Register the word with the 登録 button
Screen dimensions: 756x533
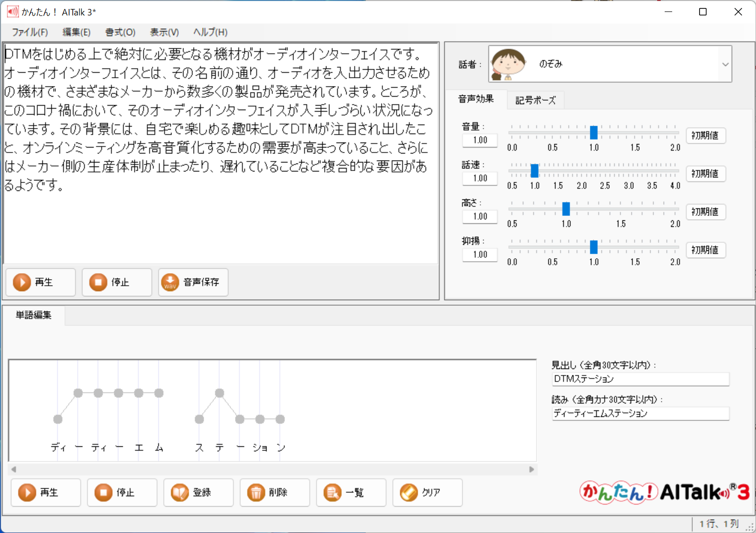pos(199,493)
